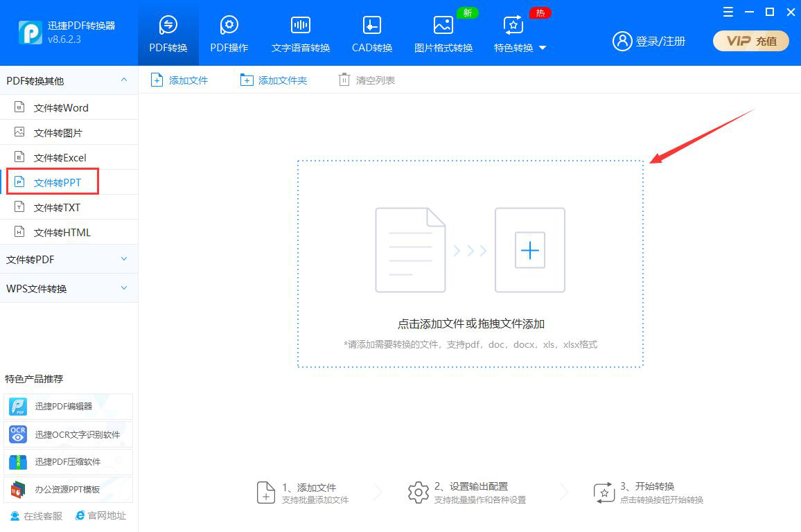Click the supported formats hint text
This screenshot has height=532, width=801.
(x=470, y=345)
